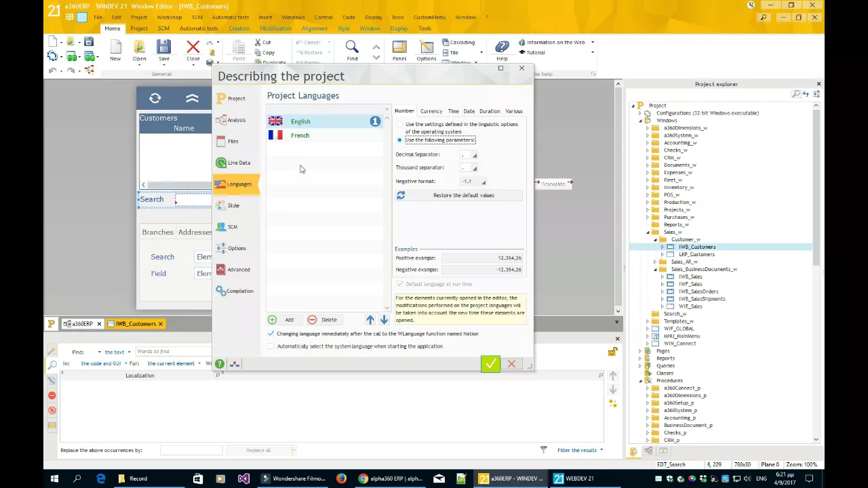Open the Advanced section in sidebar

point(233,270)
